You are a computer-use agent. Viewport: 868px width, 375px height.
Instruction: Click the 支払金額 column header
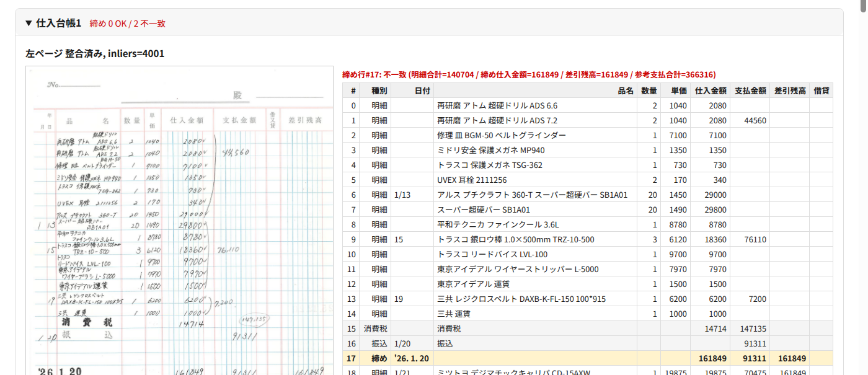[750, 90]
